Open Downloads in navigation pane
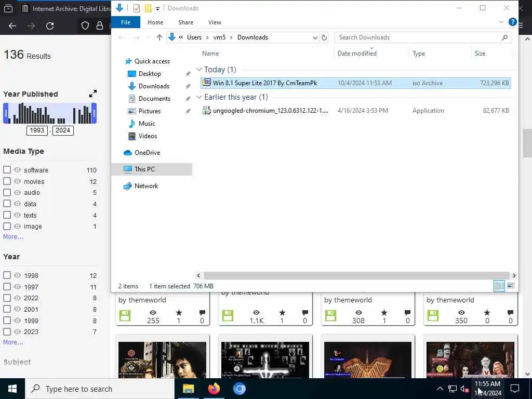 point(154,86)
